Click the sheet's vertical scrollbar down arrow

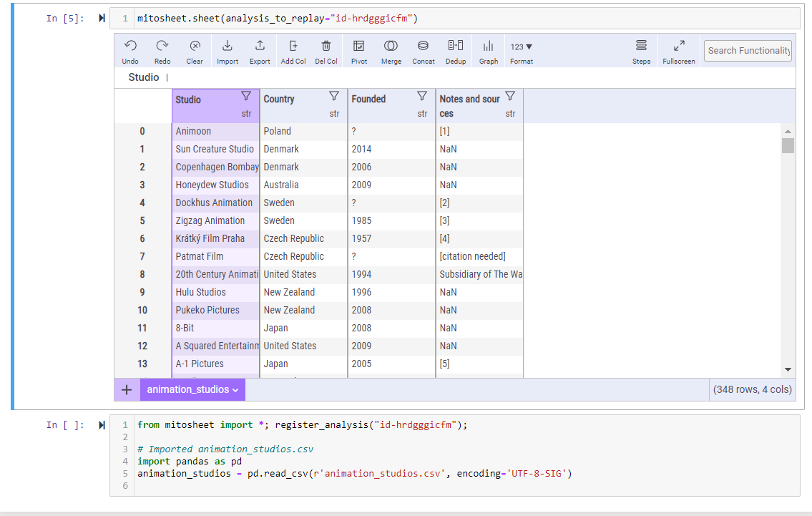click(x=788, y=369)
